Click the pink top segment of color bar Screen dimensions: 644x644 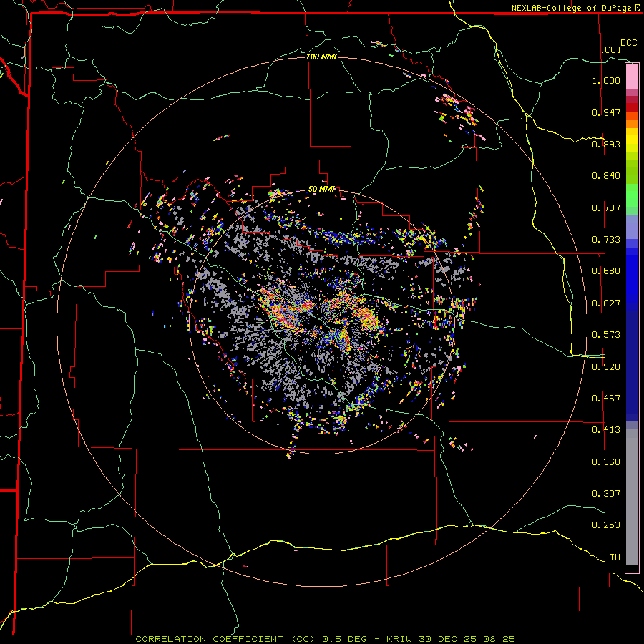click(632, 76)
